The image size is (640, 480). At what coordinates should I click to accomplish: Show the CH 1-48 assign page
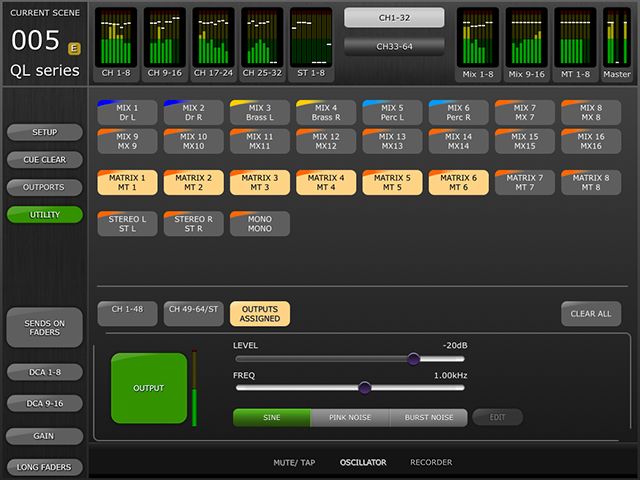click(127, 314)
